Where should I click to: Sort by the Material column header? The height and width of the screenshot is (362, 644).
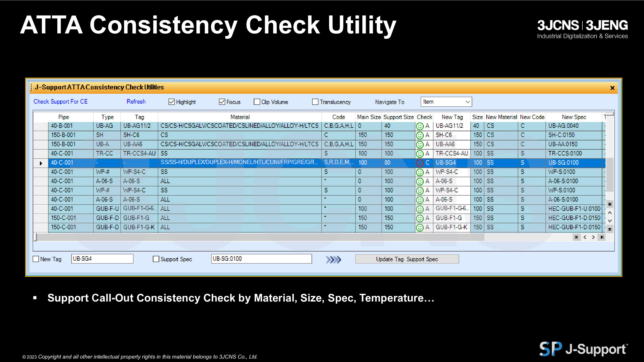[240, 117]
